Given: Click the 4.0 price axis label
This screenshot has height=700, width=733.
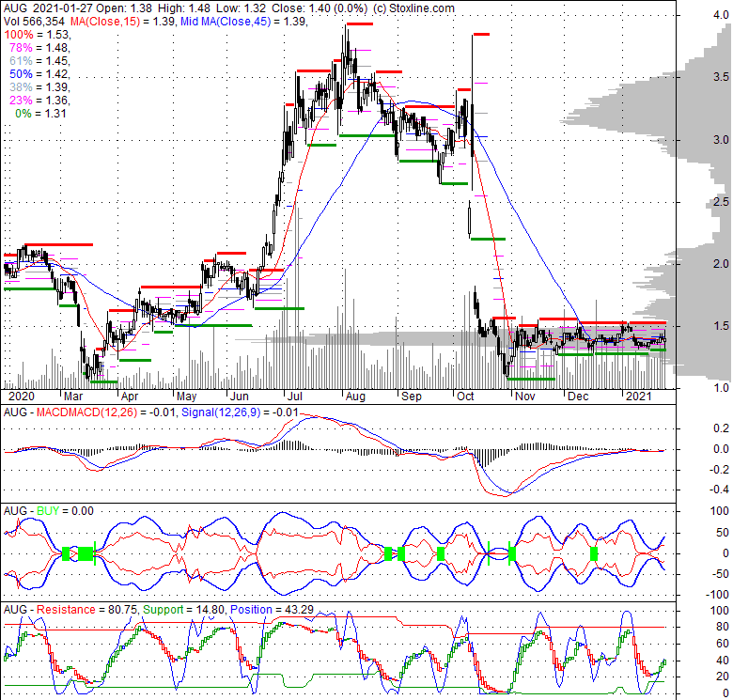Looking at the screenshot, I should pyautogui.click(x=722, y=15).
